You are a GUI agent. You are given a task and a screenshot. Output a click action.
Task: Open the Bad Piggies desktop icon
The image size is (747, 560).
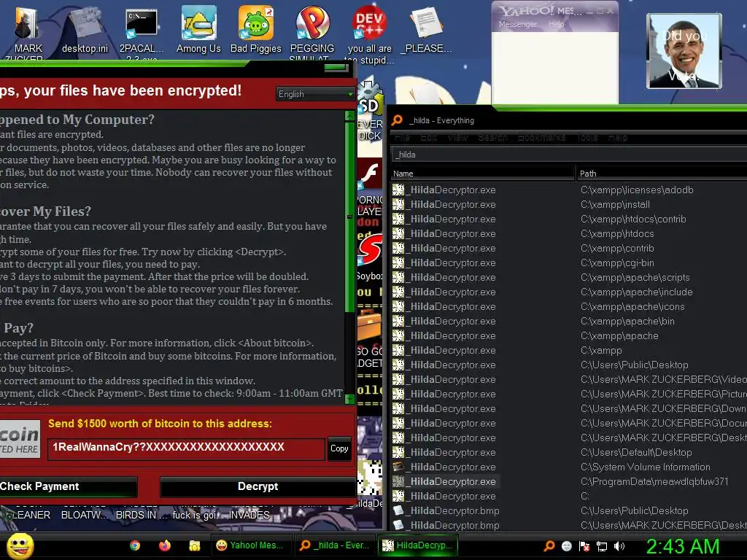coord(256,30)
